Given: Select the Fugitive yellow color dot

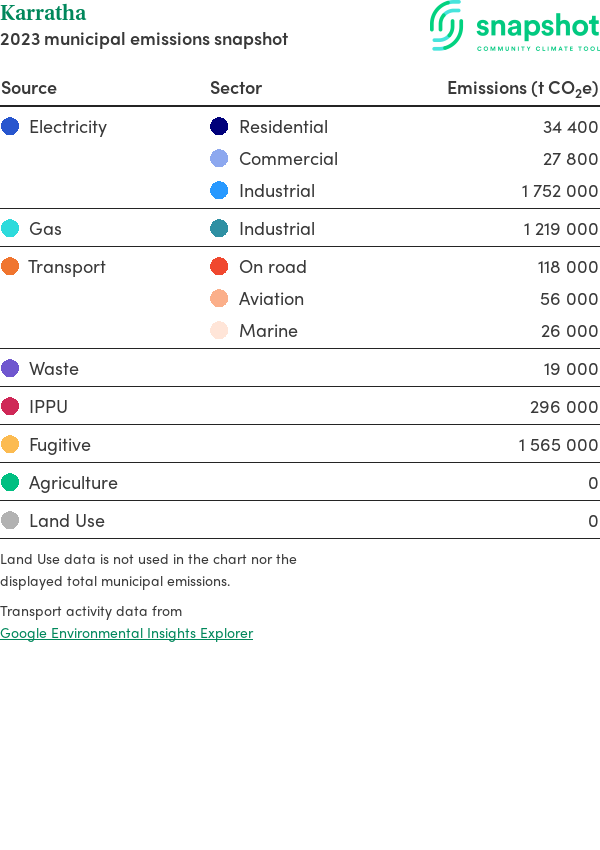Looking at the screenshot, I should [10, 445].
